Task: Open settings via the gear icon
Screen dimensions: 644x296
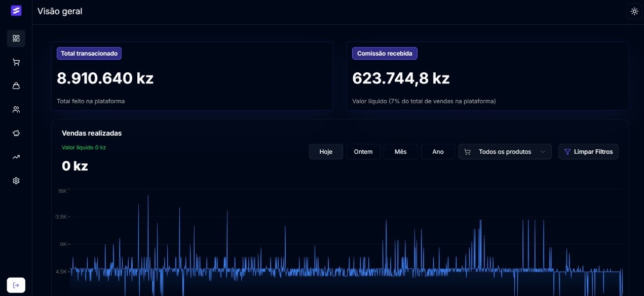Action: (x=16, y=181)
